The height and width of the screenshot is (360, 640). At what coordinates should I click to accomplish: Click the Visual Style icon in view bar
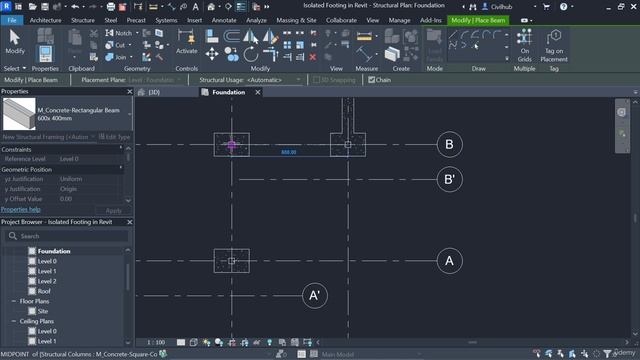[193, 342]
